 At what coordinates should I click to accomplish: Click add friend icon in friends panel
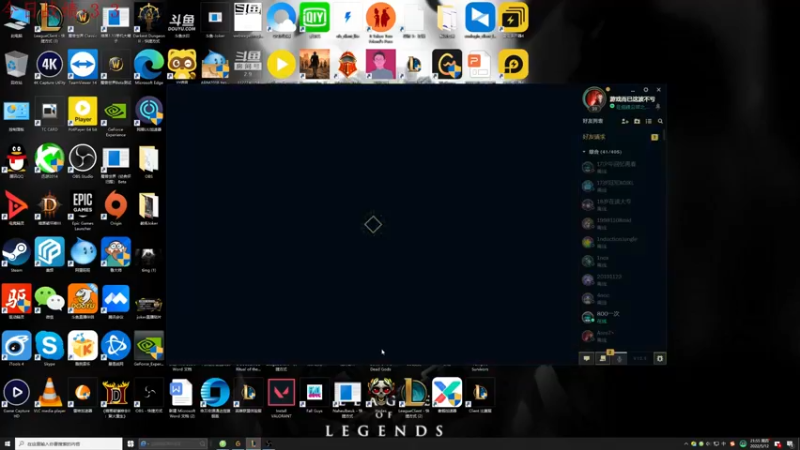[x=625, y=121]
